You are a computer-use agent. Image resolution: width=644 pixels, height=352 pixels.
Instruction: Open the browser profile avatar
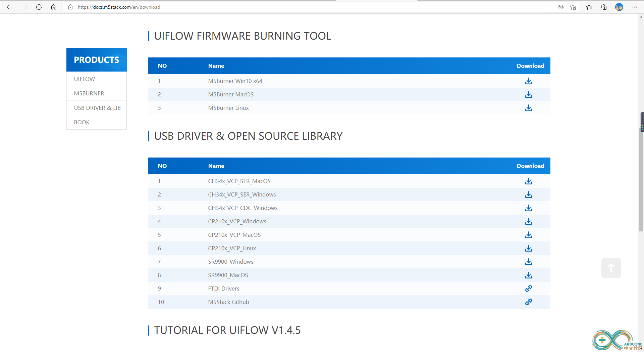pyautogui.click(x=619, y=7)
